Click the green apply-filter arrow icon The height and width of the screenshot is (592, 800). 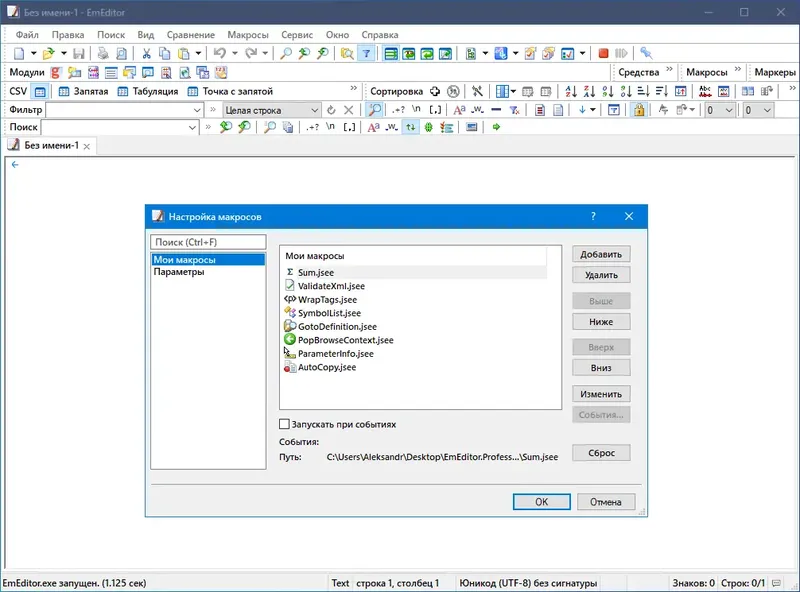[x=496, y=127]
